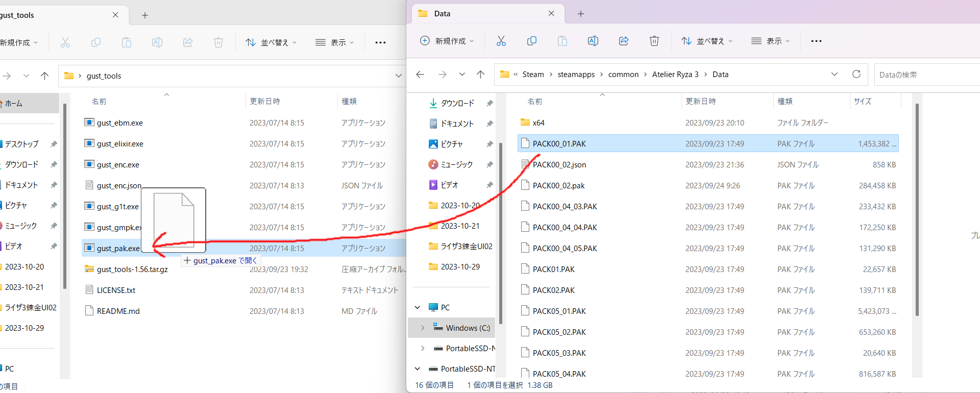Image resolution: width=980 pixels, height=393 pixels.
Task: Click the Rename icon in Data window toolbar
Action: coord(593,41)
